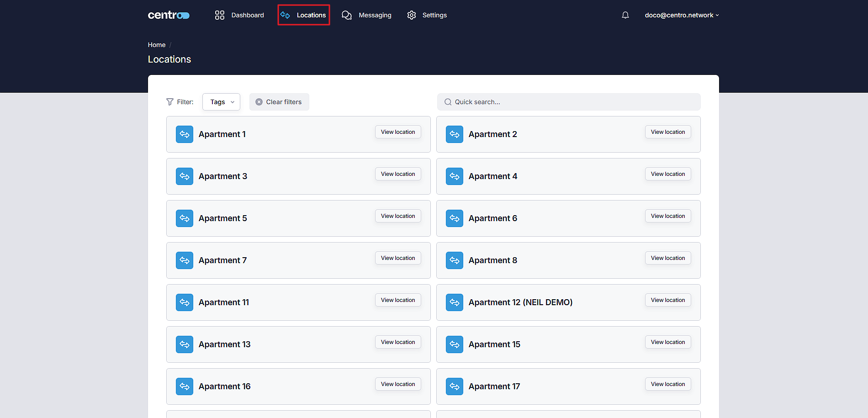Open View location for Apartment 17
Screen dimensions: 868x418
(668, 384)
